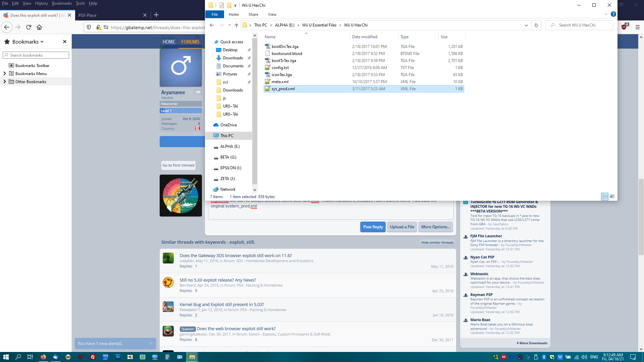This screenshot has height=362, width=644.
Task: Expand the Explorer ribbon with chevron
Action: (x=606, y=14)
